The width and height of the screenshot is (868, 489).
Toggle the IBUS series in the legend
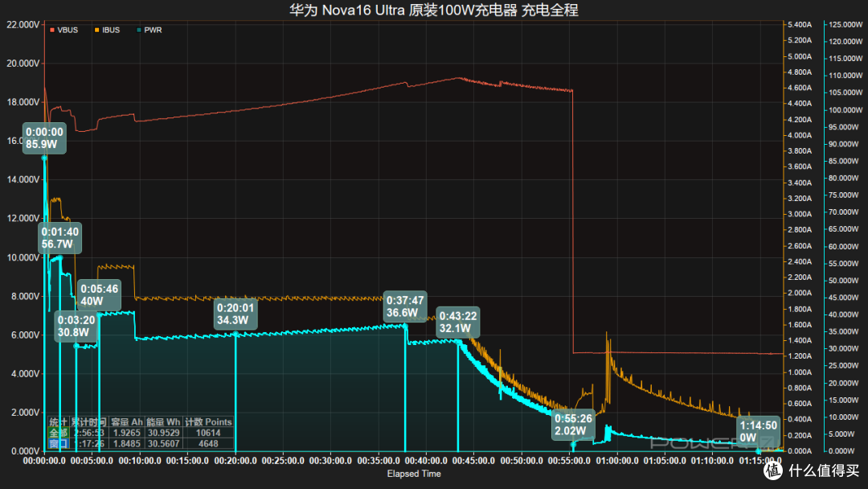click(x=107, y=30)
